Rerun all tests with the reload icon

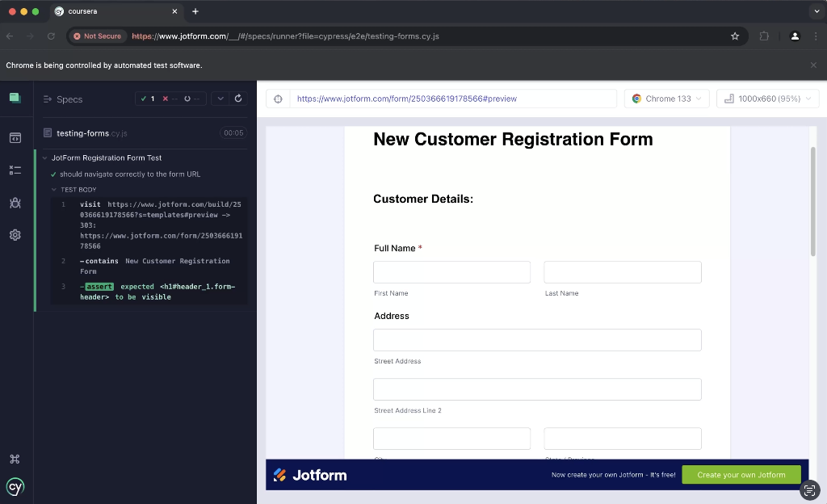238,99
